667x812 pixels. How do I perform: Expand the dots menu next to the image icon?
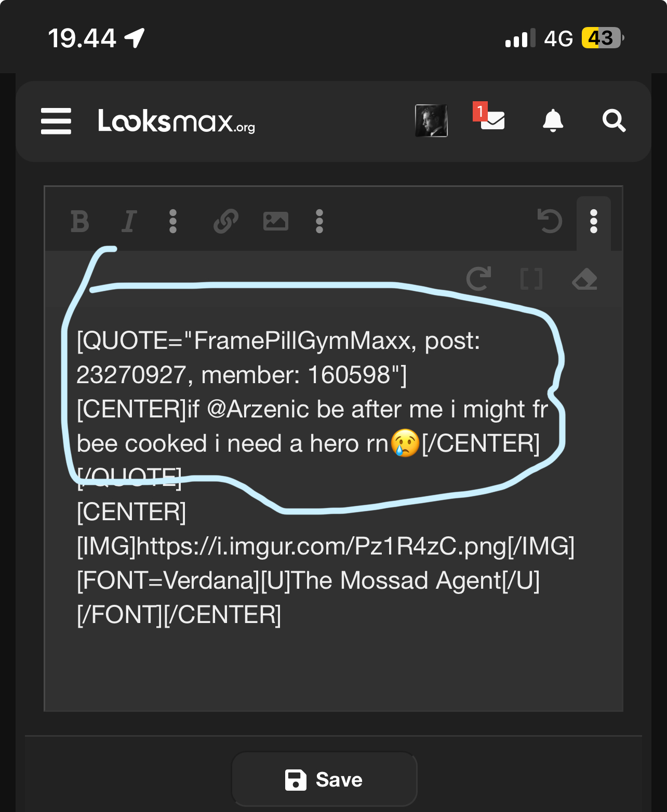point(319,222)
